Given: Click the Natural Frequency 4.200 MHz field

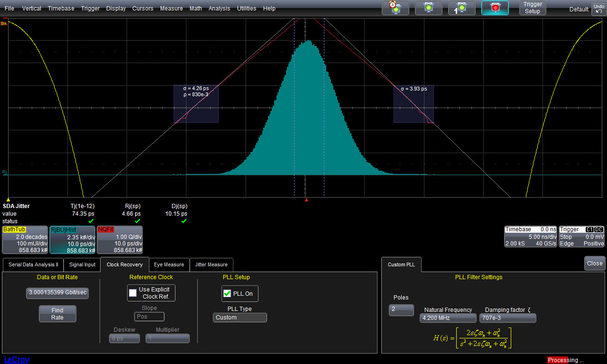Looking at the screenshot, I should (x=448, y=318).
